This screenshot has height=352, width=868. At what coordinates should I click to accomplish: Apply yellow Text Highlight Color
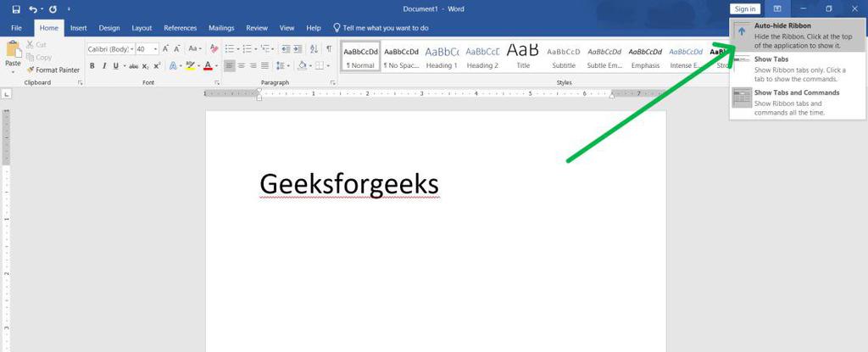191,66
